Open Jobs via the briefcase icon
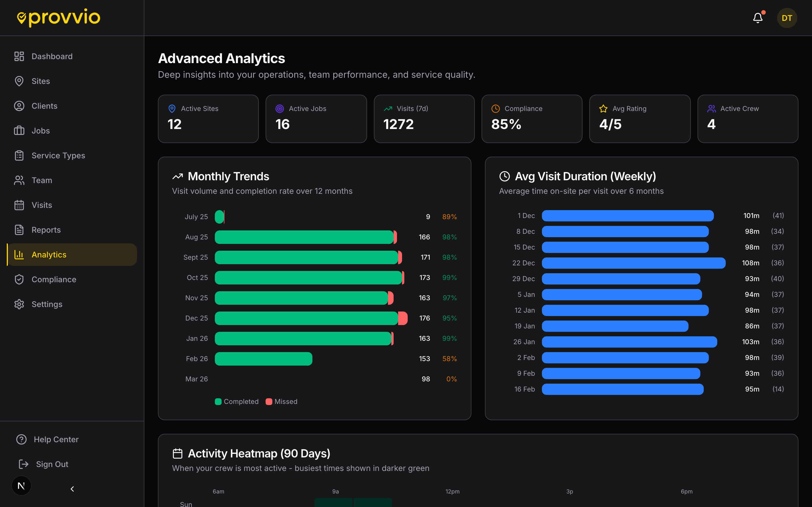Viewport: 812px width, 507px height. pos(19,130)
